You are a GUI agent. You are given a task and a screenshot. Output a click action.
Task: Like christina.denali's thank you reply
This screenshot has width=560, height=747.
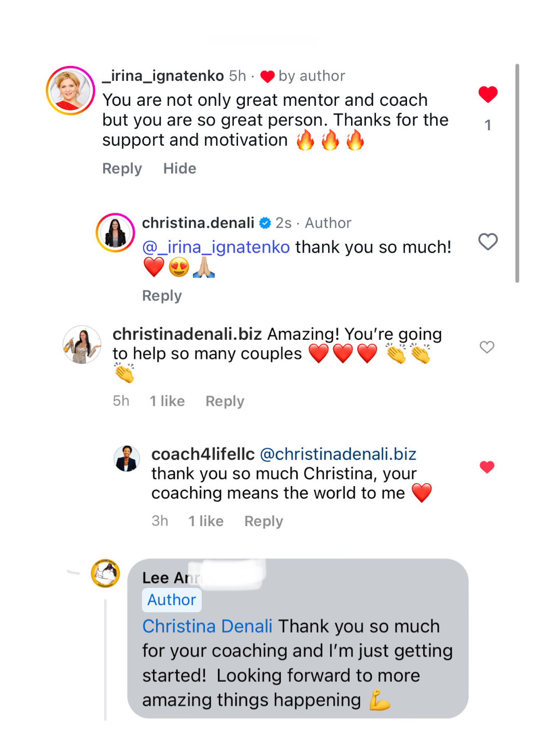(487, 242)
